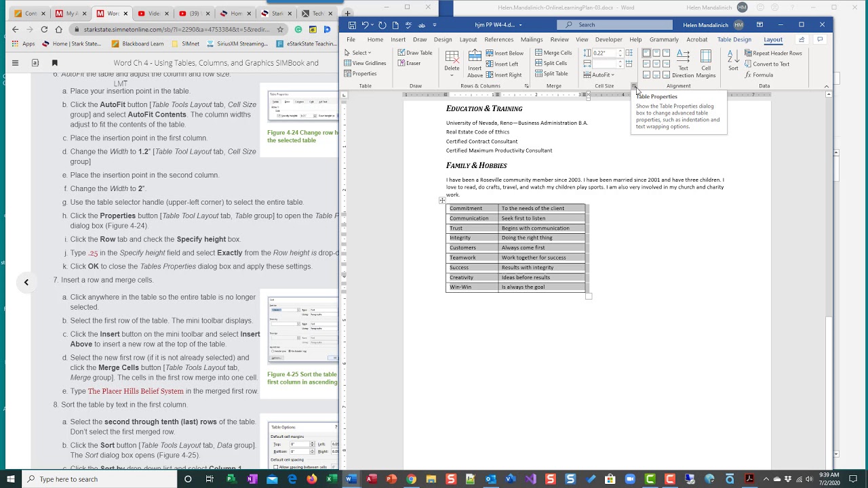The width and height of the screenshot is (868, 488).
Task: Click the New Document icon in the quick access toolbar
Action: click(395, 25)
